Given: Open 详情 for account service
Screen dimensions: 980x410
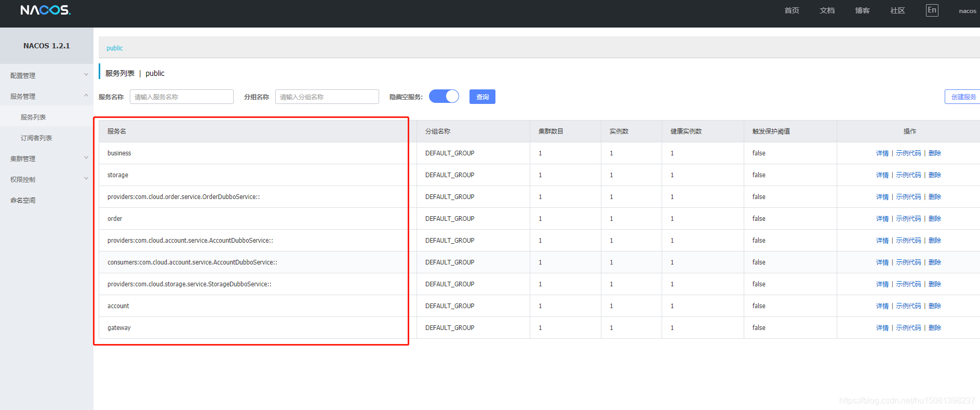Looking at the screenshot, I should coord(882,306).
